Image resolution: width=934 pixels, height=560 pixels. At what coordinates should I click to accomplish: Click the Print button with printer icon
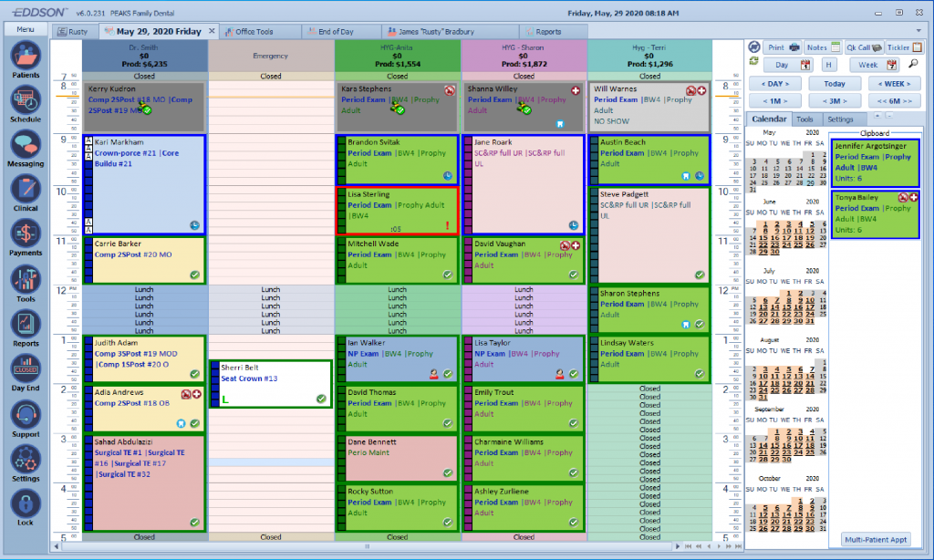pos(783,47)
